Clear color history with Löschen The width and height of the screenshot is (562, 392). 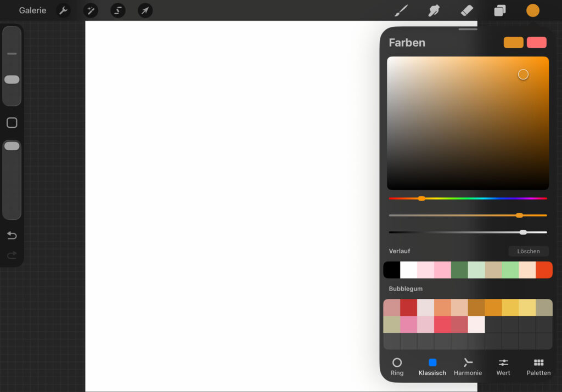pos(529,251)
